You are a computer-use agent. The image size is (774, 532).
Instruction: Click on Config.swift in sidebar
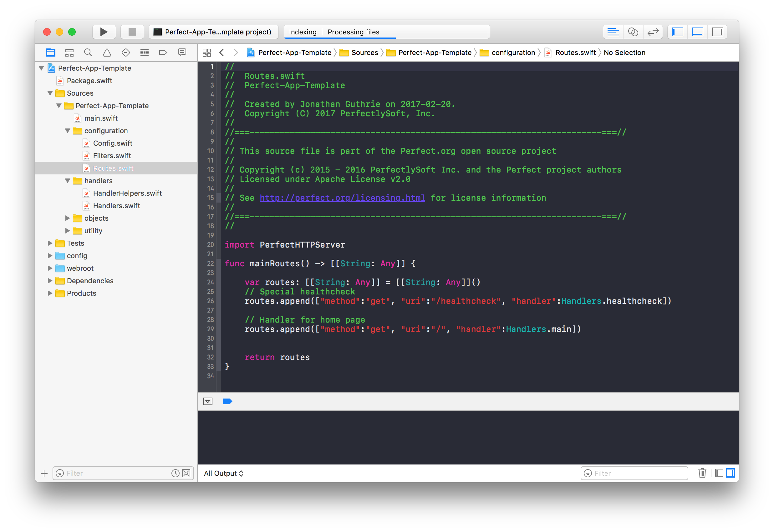tap(113, 143)
